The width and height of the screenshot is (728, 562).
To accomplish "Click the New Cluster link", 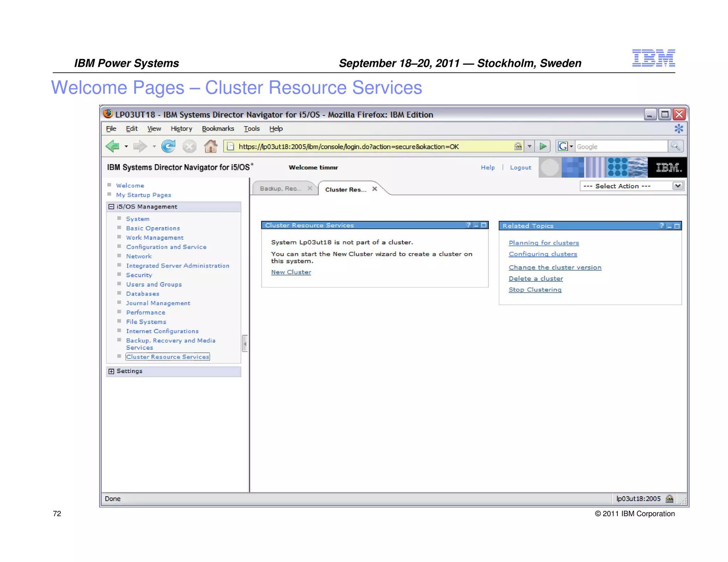I will pyautogui.click(x=291, y=272).
